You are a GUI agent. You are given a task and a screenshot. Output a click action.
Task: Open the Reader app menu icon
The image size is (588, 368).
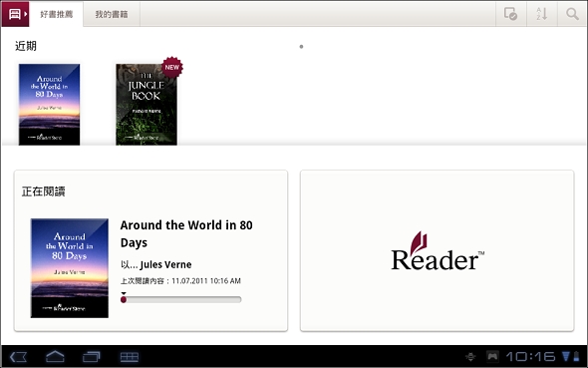(x=15, y=14)
